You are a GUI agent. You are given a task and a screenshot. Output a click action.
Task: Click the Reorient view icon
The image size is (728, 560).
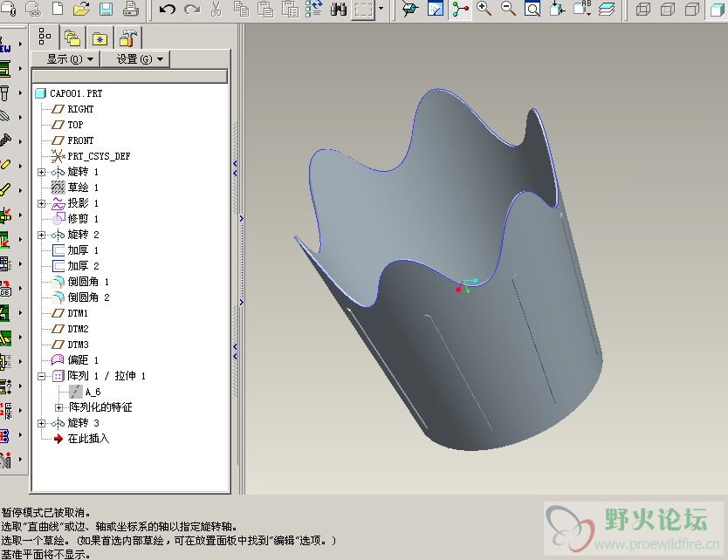(x=558, y=9)
